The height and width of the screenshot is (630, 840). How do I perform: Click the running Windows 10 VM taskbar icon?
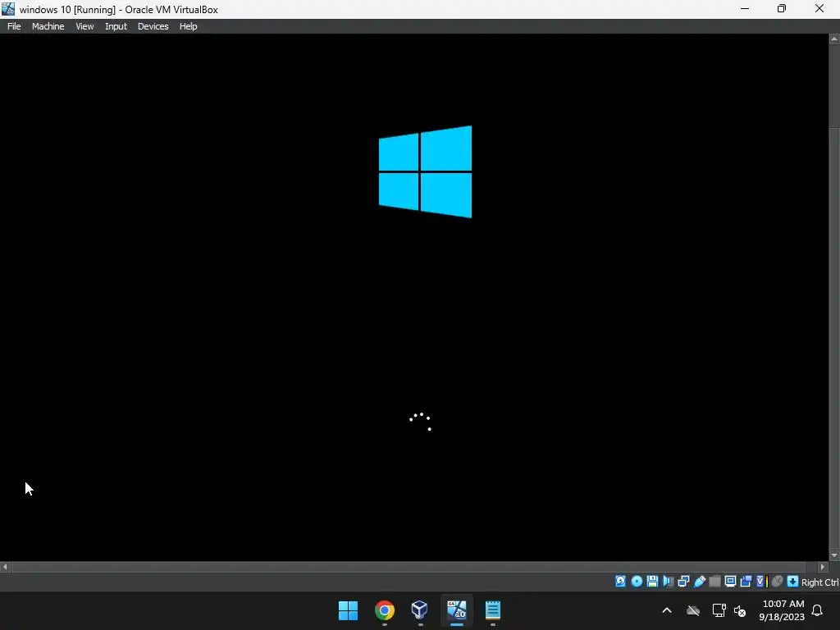coord(456,610)
